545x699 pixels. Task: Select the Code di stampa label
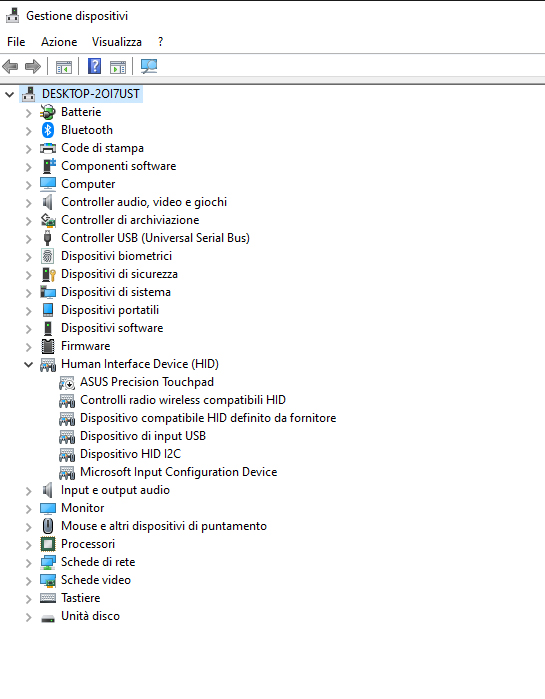(102, 148)
